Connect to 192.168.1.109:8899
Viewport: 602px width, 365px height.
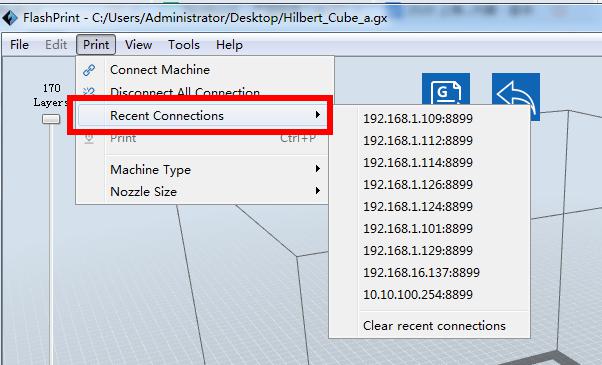(430, 119)
